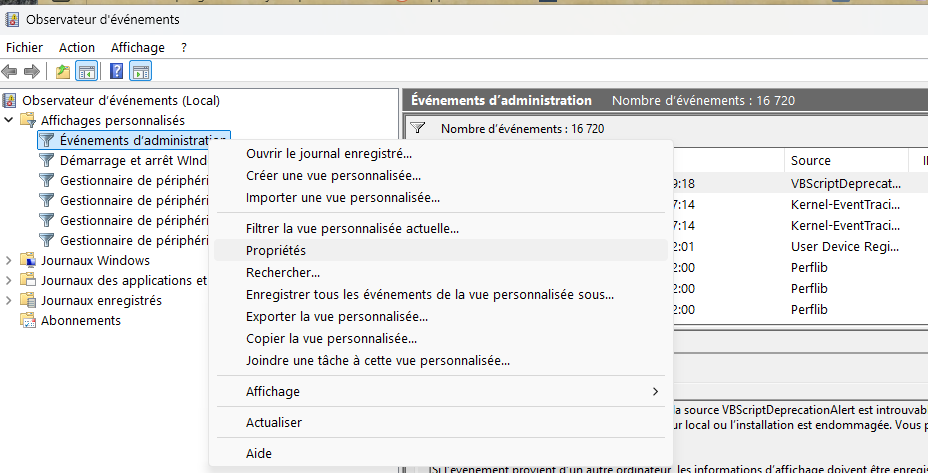Viewport: 928px width, 473px height.
Task: Choose Filtrer la vue personnalisée actuelle...
Action: pos(442,228)
